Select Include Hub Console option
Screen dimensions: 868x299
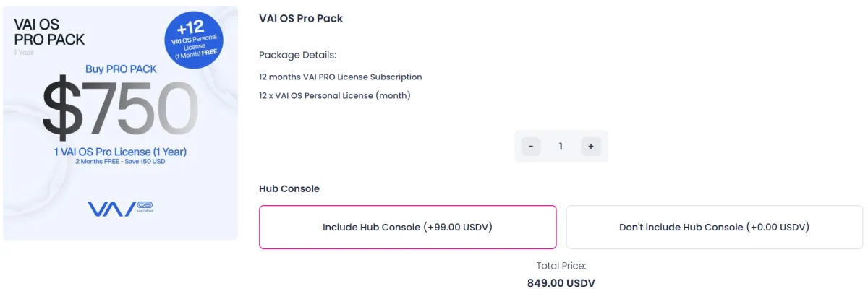[408, 227]
